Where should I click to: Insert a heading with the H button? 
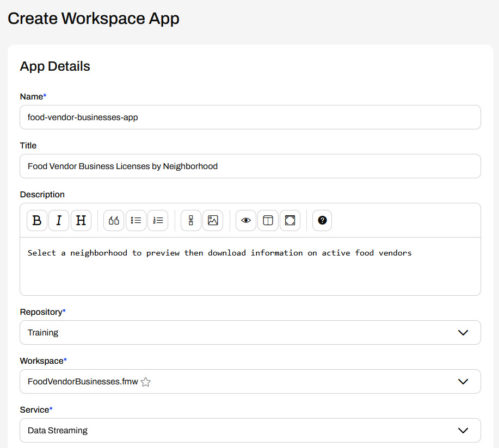pos(81,220)
